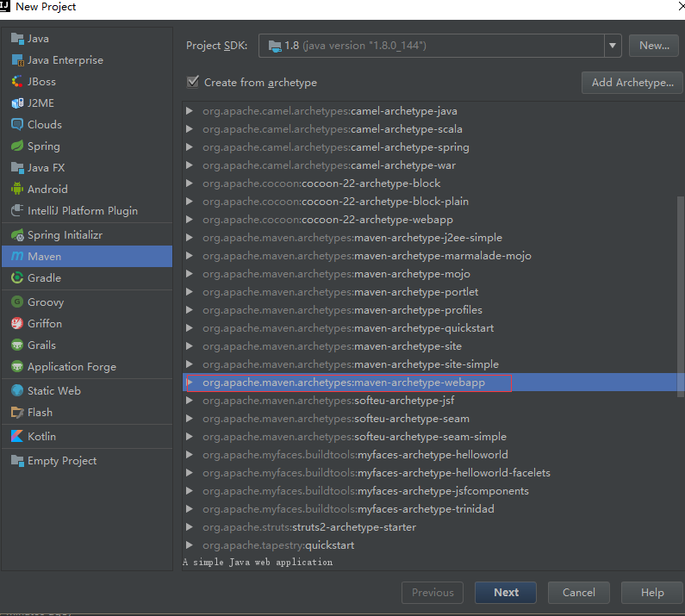Click the Next button
The width and height of the screenshot is (685, 616).
[506, 593]
